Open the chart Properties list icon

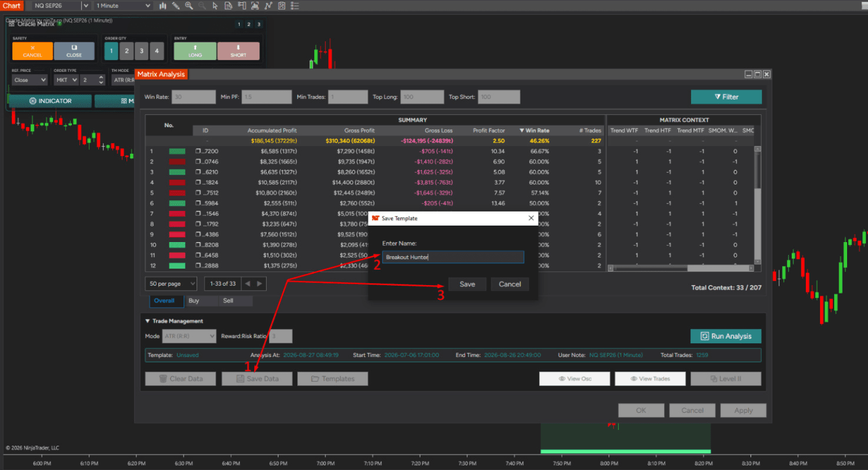pos(294,6)
